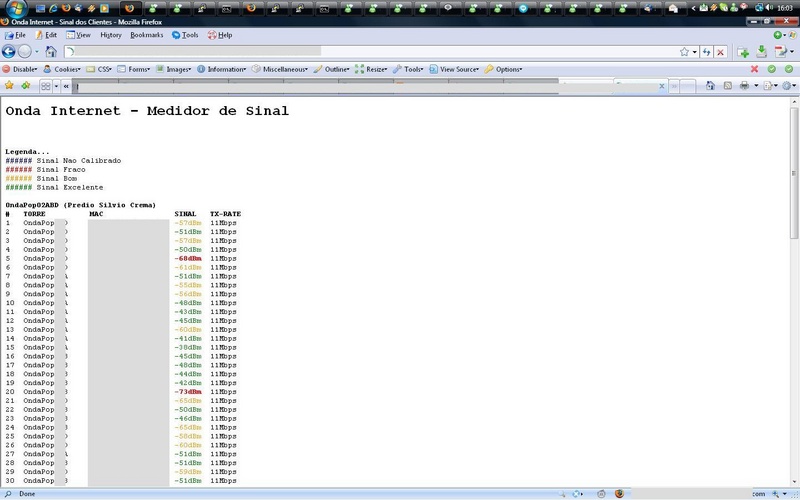Image resolution: width=800 pixels, height=500 pixels.
Task: Click the add bookmark star with plus
Action: 26,86
